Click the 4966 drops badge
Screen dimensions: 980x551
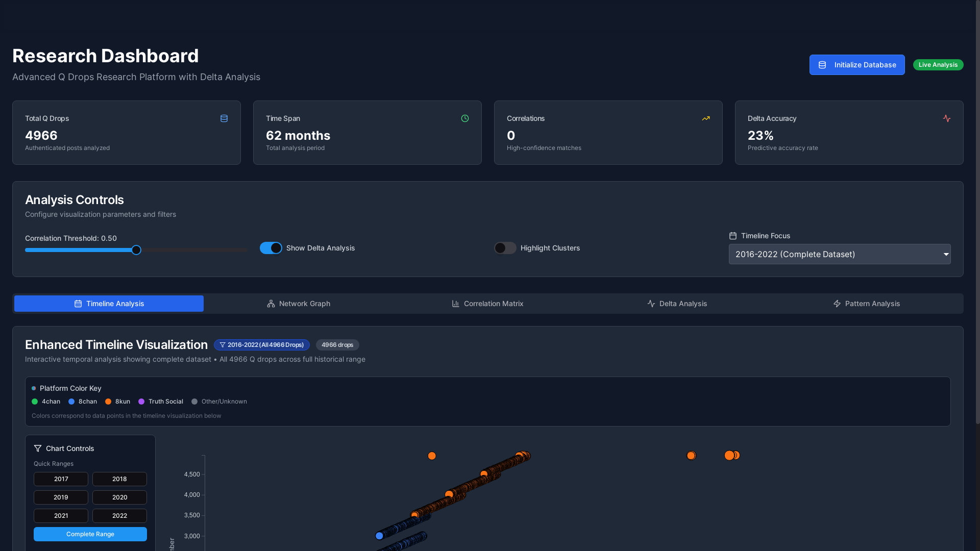coord(337,345)
